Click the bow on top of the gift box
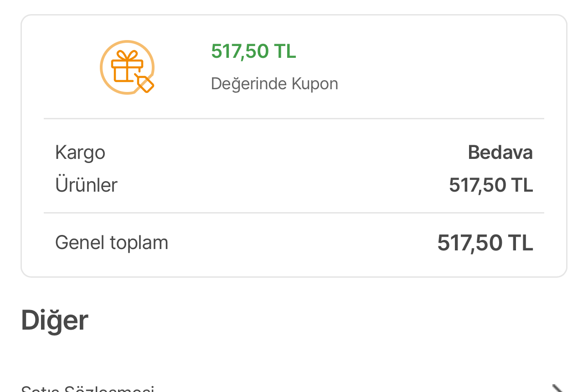 127,56
